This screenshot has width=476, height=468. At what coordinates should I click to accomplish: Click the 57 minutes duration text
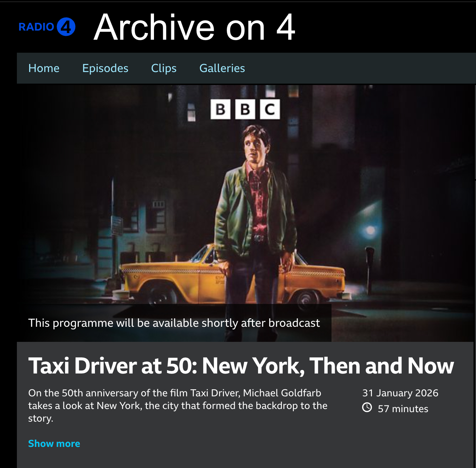click(x=403, y=409)
